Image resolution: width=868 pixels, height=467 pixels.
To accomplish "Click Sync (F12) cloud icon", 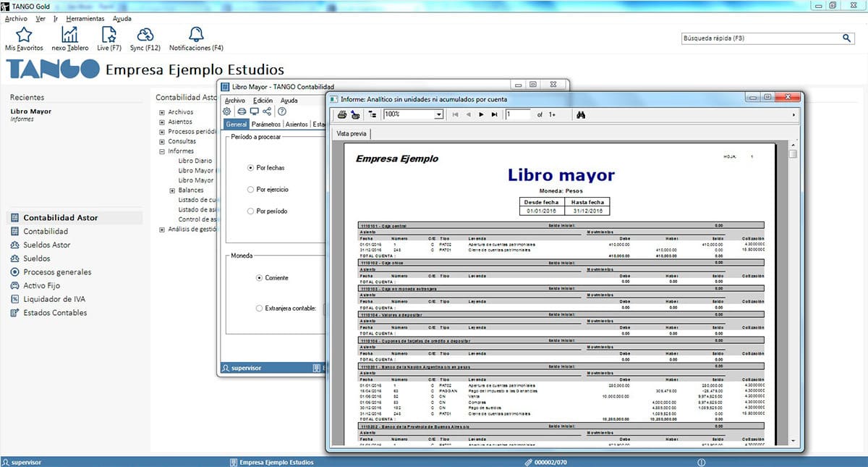I will pos(145,35).
